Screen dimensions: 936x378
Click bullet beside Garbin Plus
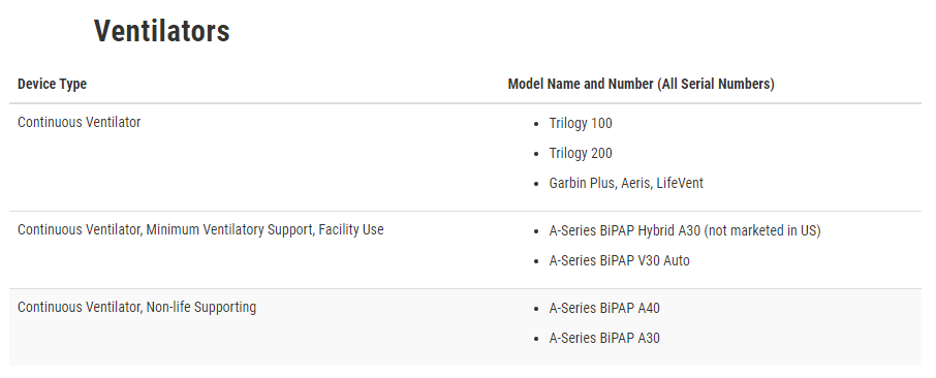[537, 184]
